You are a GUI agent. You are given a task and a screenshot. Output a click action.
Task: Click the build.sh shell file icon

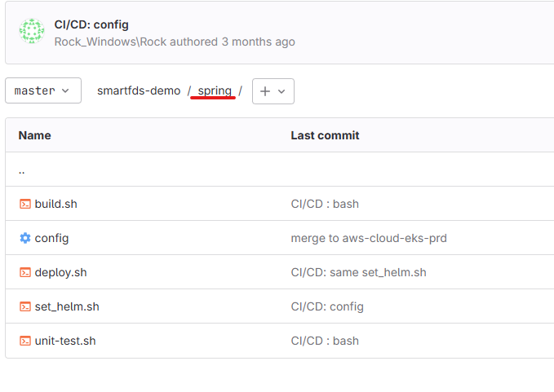tap(25, 204)
